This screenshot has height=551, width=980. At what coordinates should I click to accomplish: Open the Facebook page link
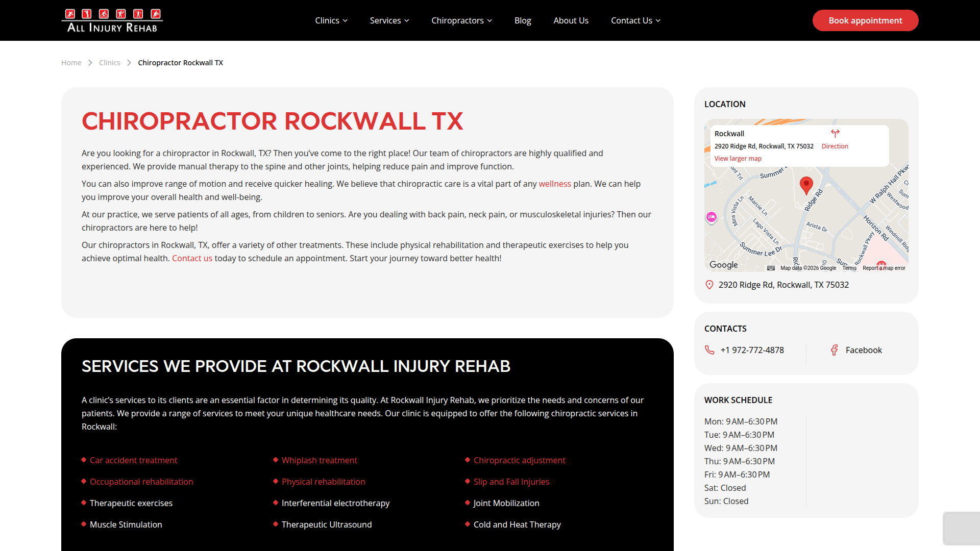[x=864, y=350]
